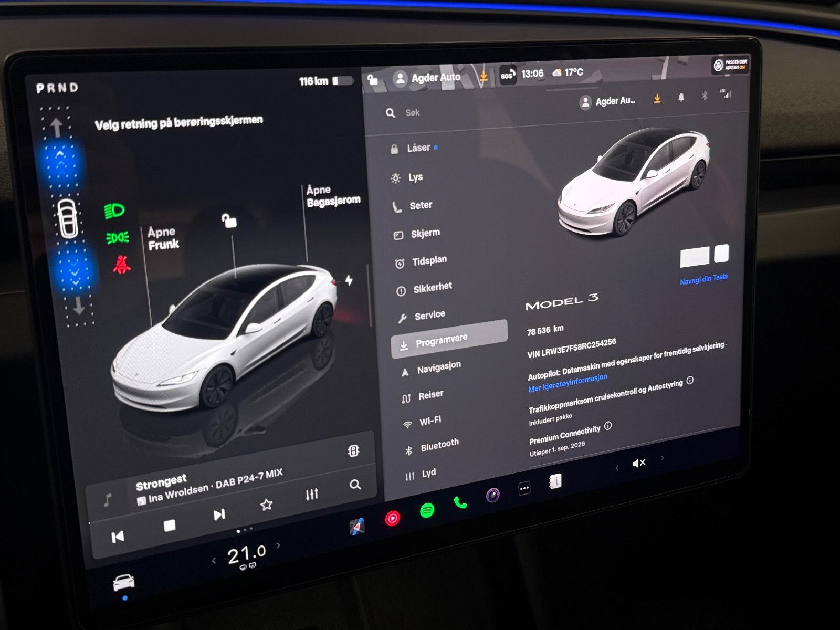
Task: Tap the Navngi din Tesla link
Action: point(703,279)
